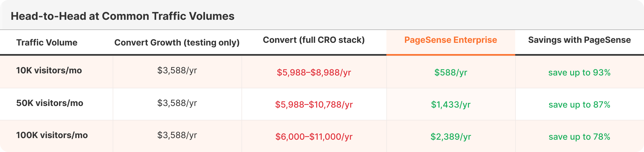Screen dimensions: 644x152
Task: Click the Convert Growth (testing only) header
Action: (177, 43)
